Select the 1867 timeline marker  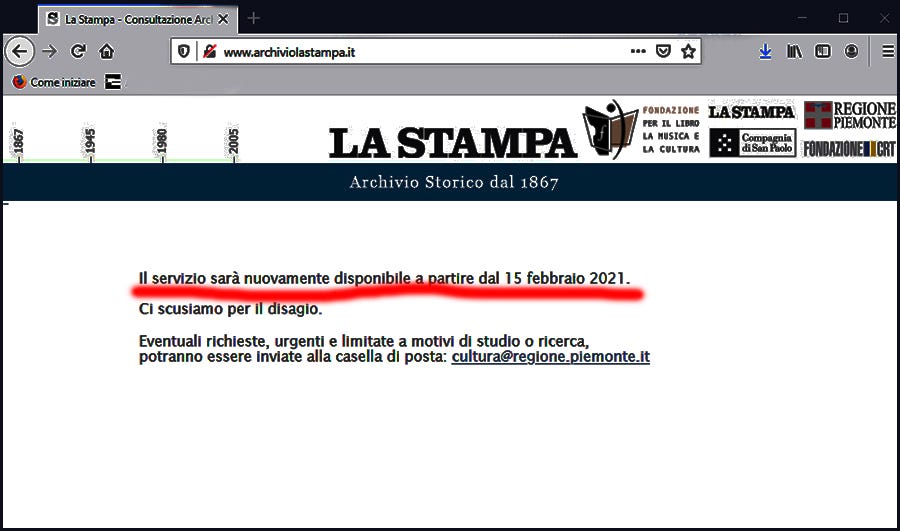click(18, 142)
